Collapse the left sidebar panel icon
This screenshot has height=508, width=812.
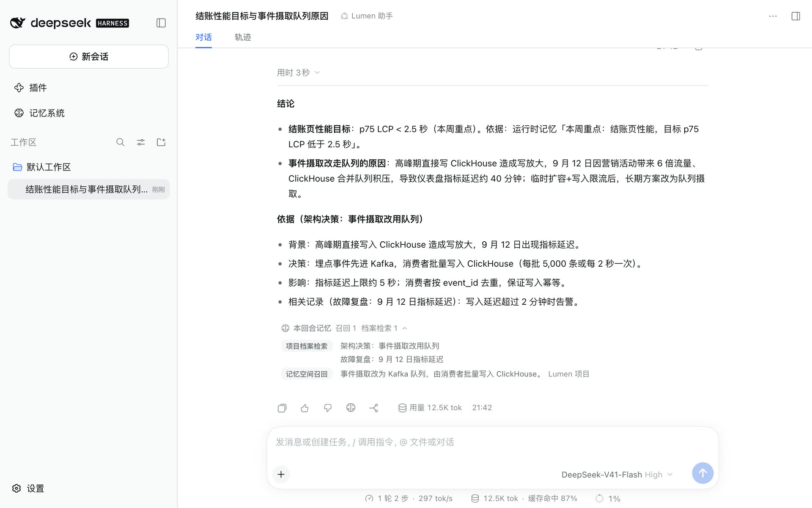pyautogui.click(x=161, y=23)
